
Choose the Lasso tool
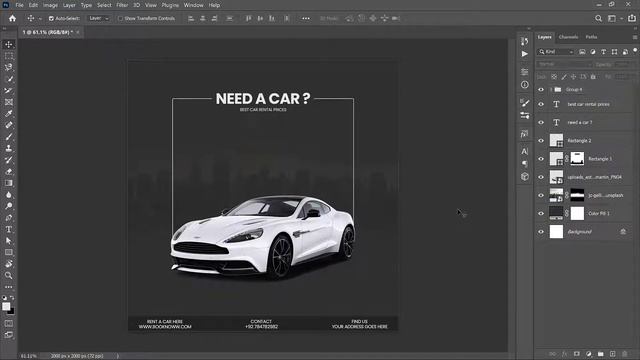point(9,67)
